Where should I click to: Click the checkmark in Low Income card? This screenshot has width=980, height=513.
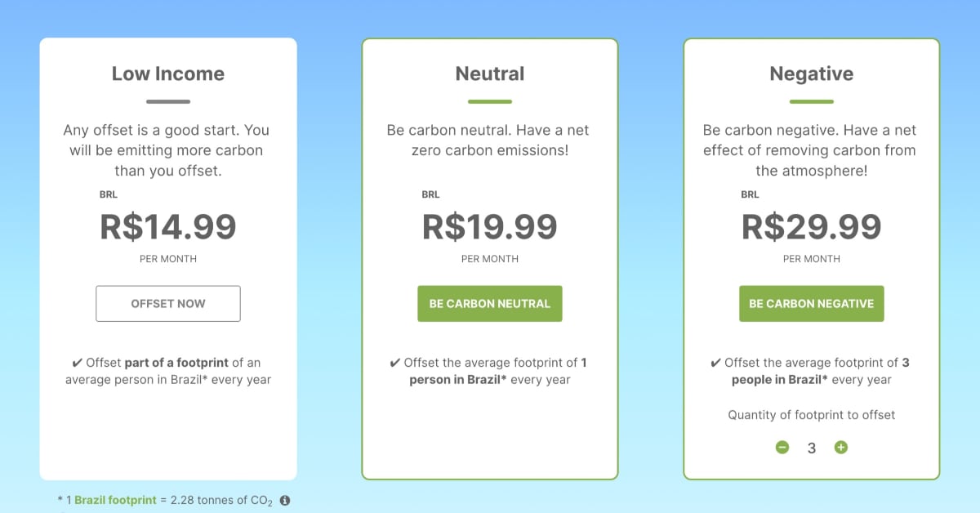pos(77,363)
